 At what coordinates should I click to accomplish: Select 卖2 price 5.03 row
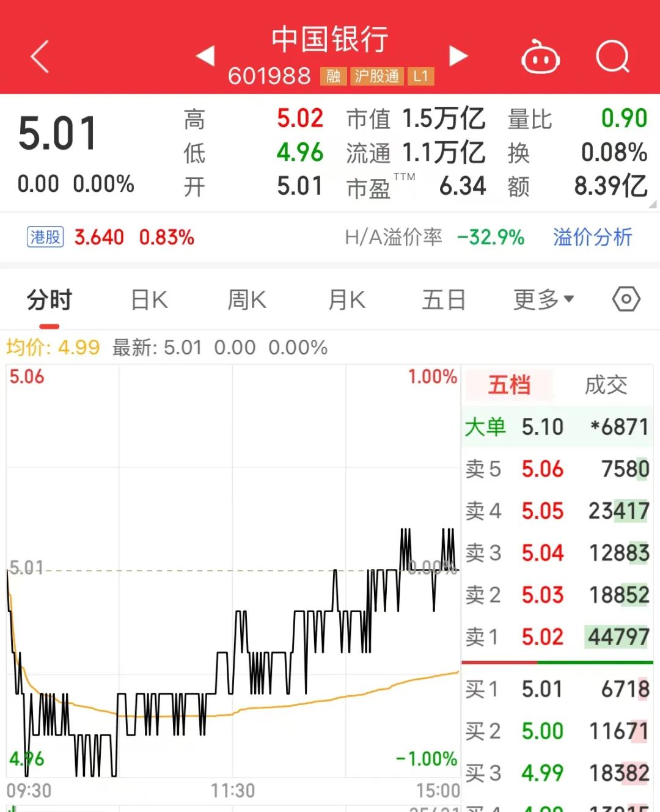tap(557, 594)
